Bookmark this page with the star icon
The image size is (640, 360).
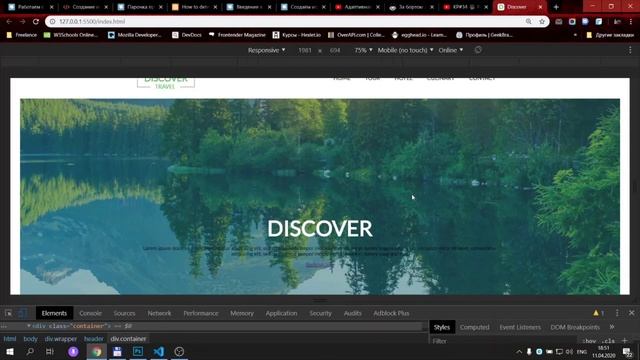tap(542, 21)
